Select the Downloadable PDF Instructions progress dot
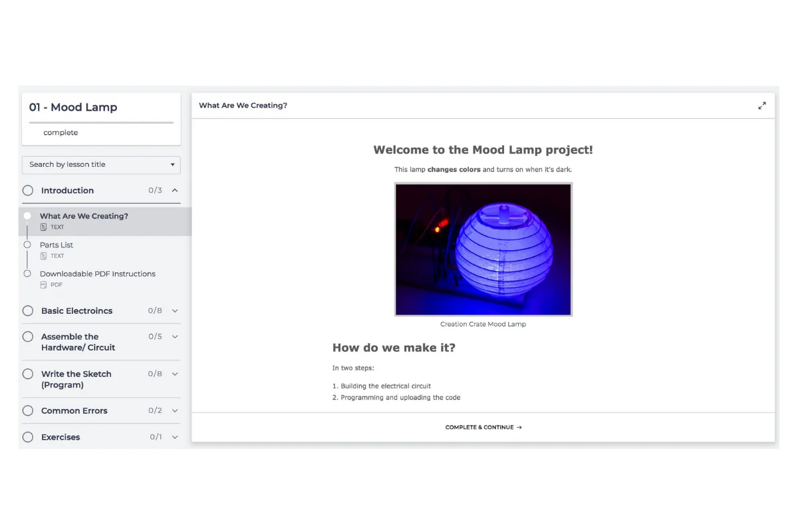798x532 pixels. 27,273
